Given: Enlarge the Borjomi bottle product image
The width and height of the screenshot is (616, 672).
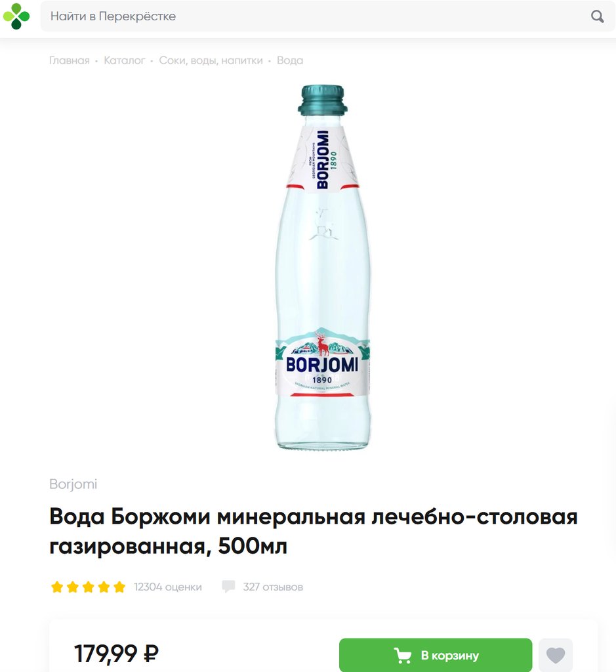Looking at the screenshot, I should pos(322,267).
